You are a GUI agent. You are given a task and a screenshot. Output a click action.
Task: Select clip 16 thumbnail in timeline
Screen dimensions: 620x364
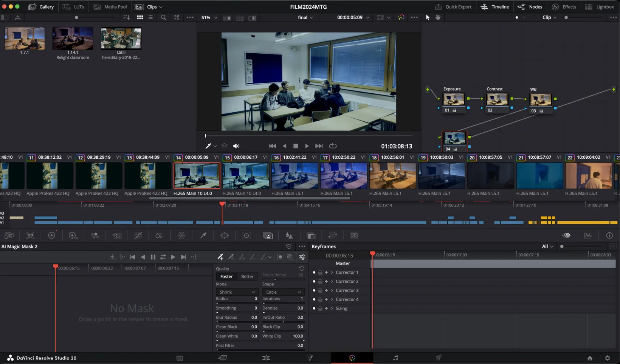click(x=294, y=176)
